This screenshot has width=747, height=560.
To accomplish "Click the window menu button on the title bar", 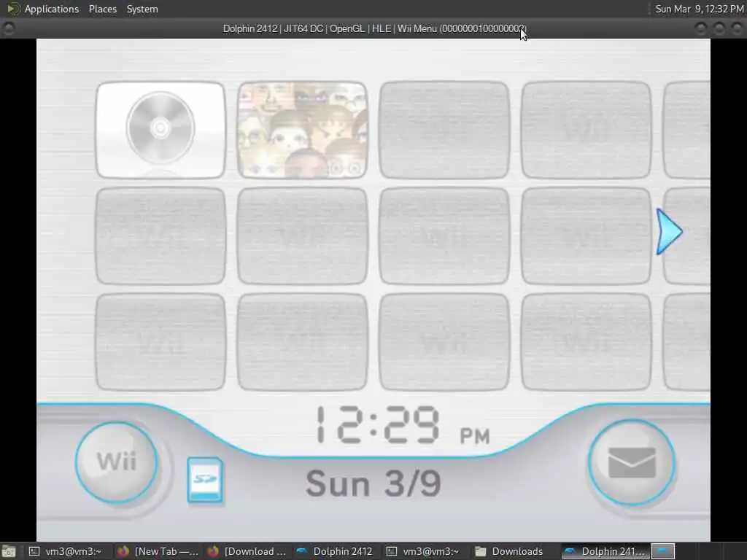I will (9, 28).
